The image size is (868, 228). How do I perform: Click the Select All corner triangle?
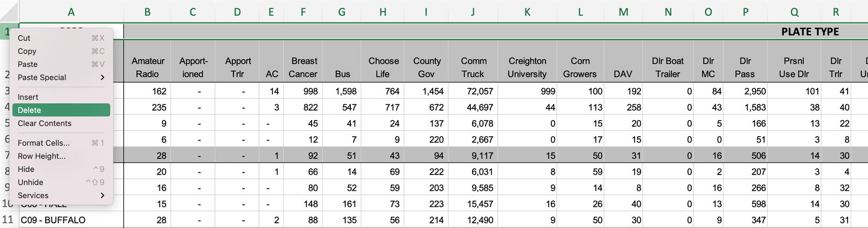pos(9,12)
